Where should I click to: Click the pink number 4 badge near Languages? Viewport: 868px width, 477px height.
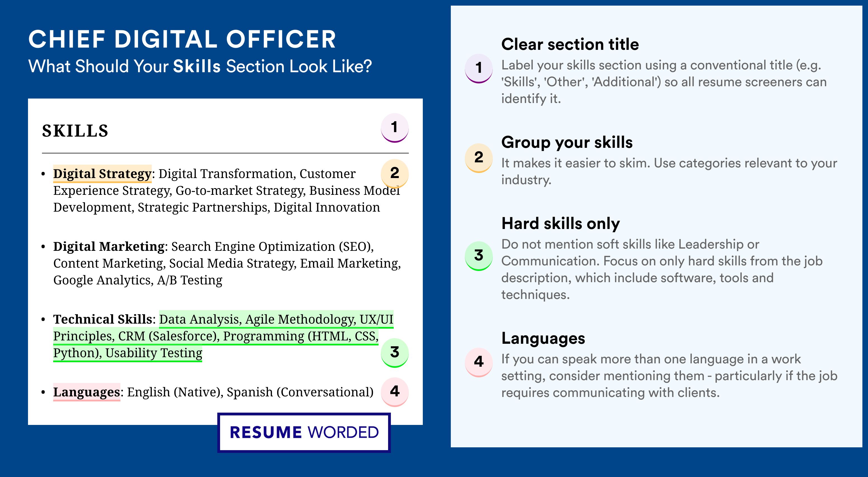[395, 392]
